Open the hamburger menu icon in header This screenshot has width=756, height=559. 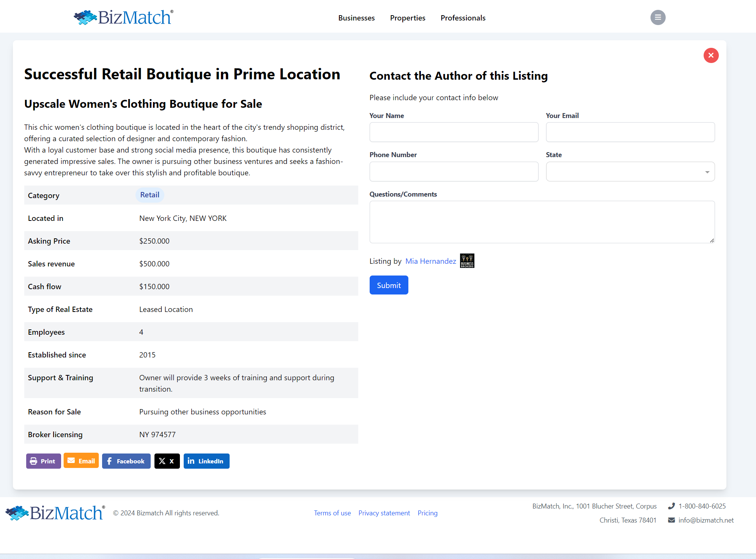658,17
